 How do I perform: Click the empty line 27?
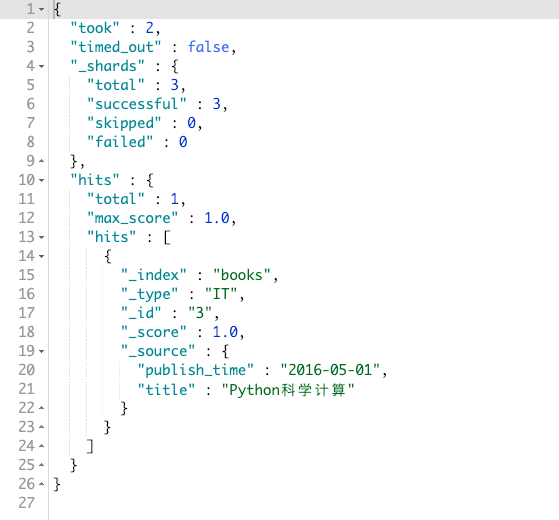(303, 503)
